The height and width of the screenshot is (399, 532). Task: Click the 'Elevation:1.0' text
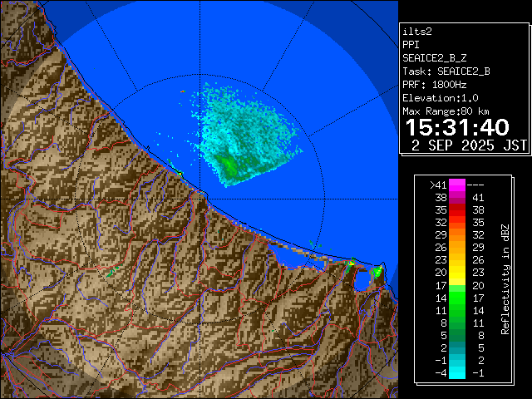pos(437,98)
